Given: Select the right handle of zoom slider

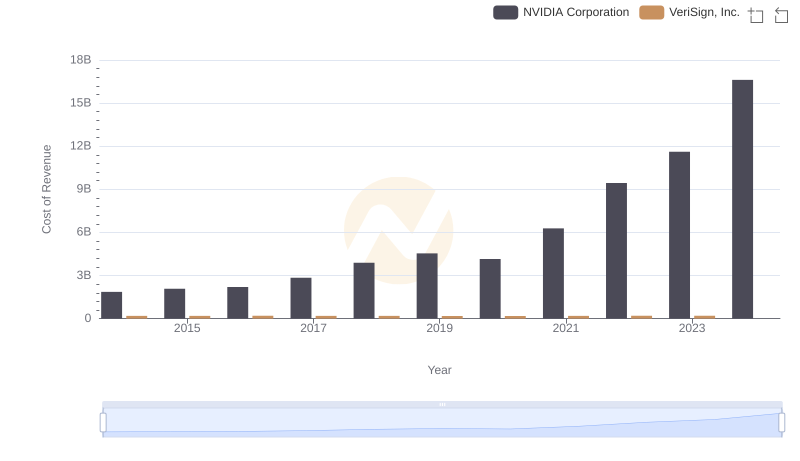Looking at the screenshot, I should [x=782, y=423].
